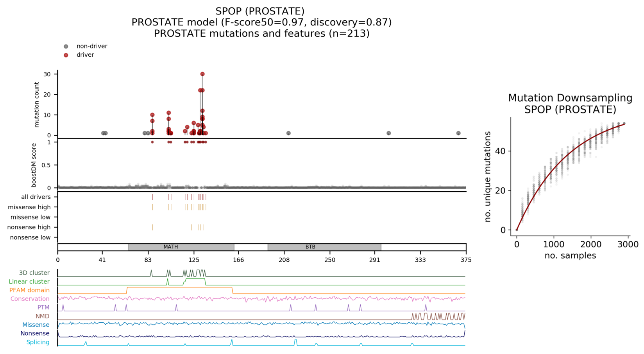Click the non-driver point near position 208
Image resolution: width=644 pixels, height=354 pixels.
[288, 133]
